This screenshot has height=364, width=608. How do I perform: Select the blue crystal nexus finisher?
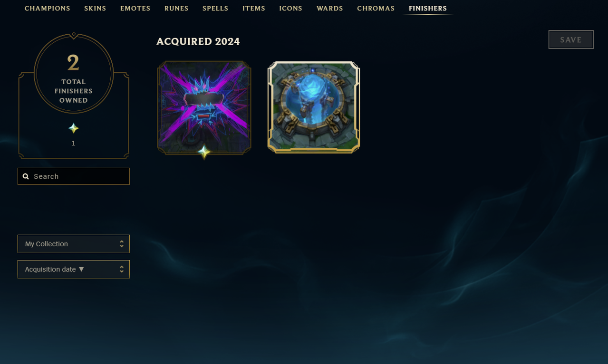314,107
